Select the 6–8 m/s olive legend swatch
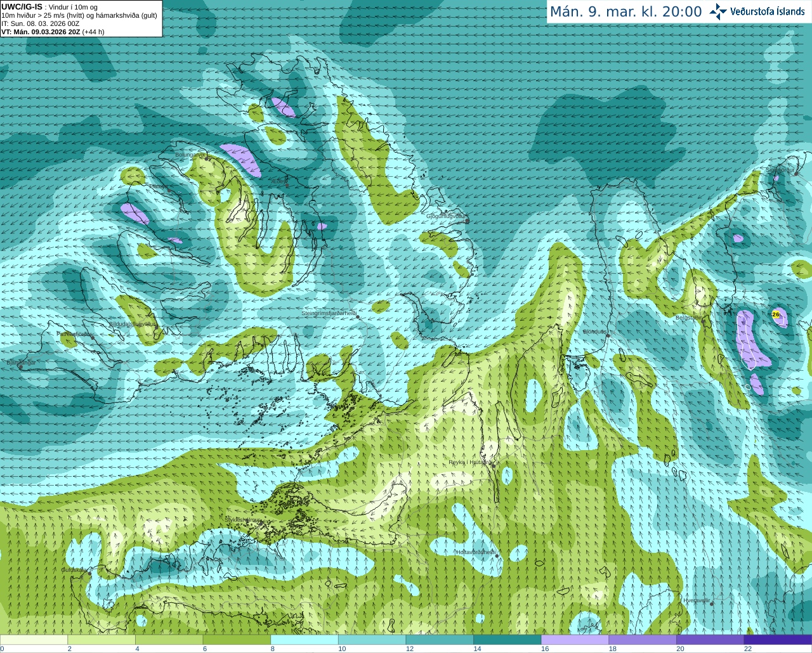812x653 pixels. (237, 640)
